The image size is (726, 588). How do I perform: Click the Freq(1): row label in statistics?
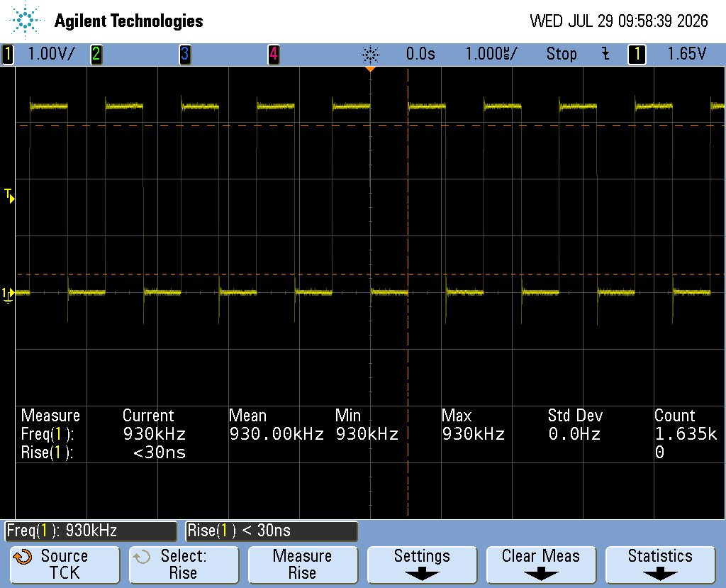point(48,434)
